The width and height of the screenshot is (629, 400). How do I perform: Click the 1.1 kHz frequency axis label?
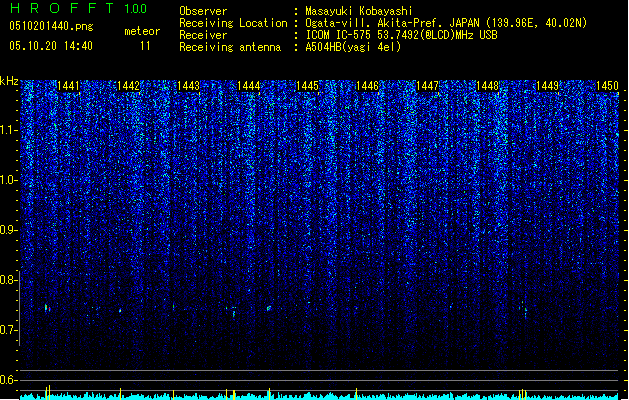tap(9, 130)
